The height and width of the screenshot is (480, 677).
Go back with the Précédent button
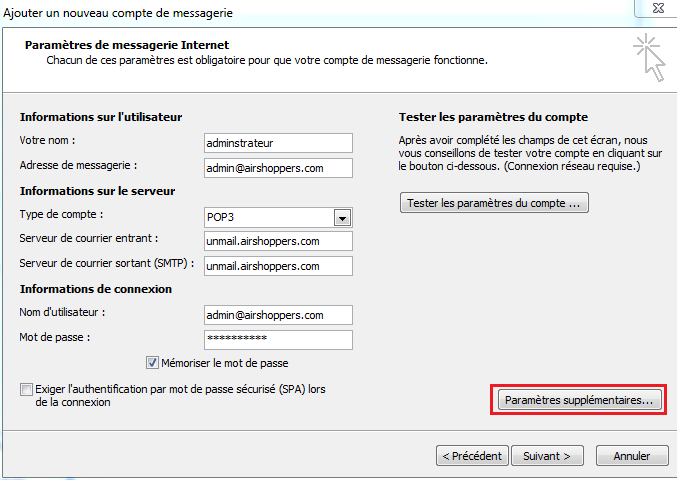(472, 456)
